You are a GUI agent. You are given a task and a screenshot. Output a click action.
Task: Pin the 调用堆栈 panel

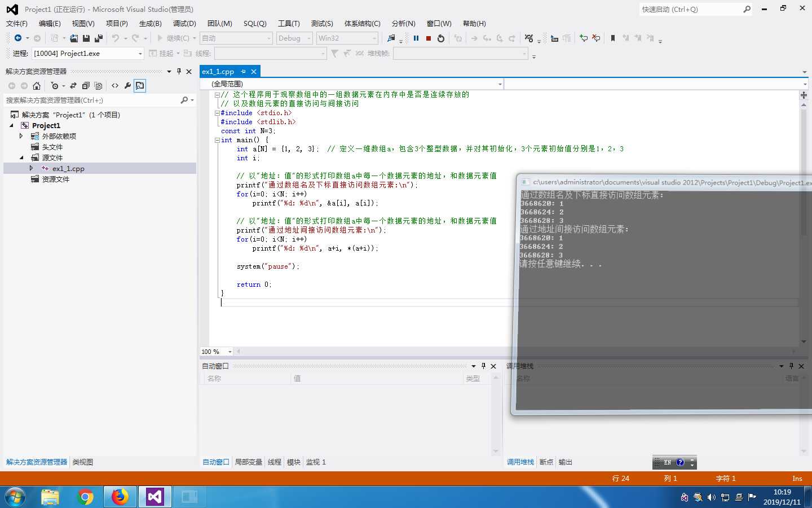tap(791, 366)
